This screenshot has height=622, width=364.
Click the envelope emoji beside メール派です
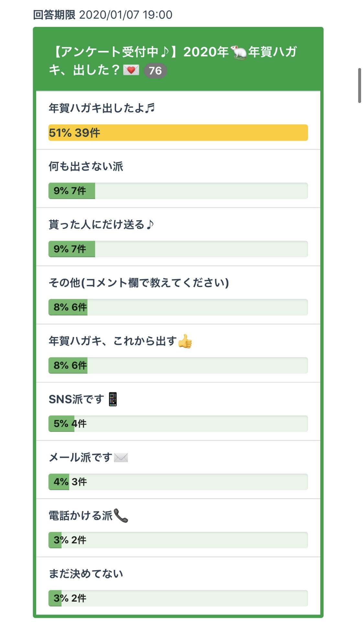[x=121, y=457]
